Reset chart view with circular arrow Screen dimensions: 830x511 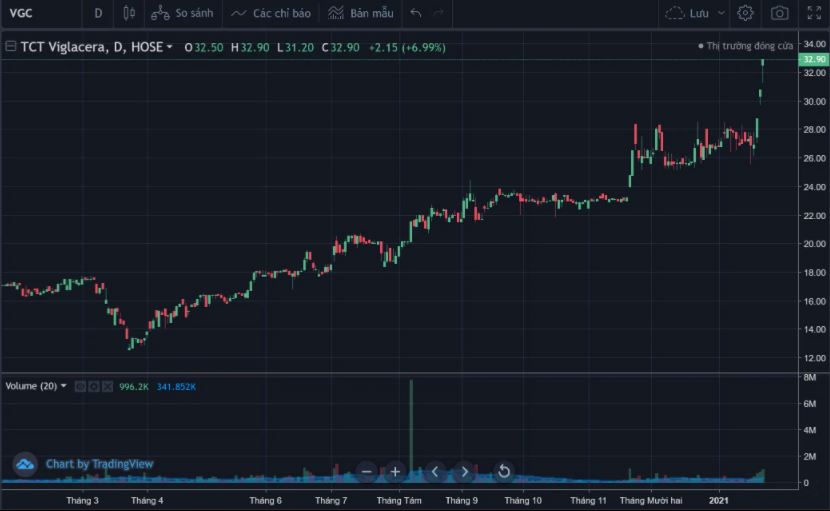[504, 471]
